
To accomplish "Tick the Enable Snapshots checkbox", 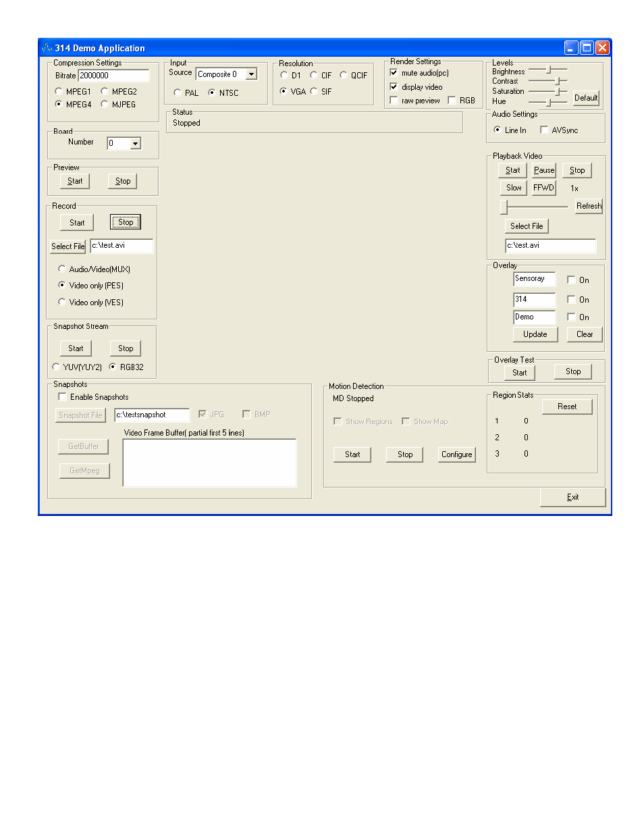I will [63, 397].
